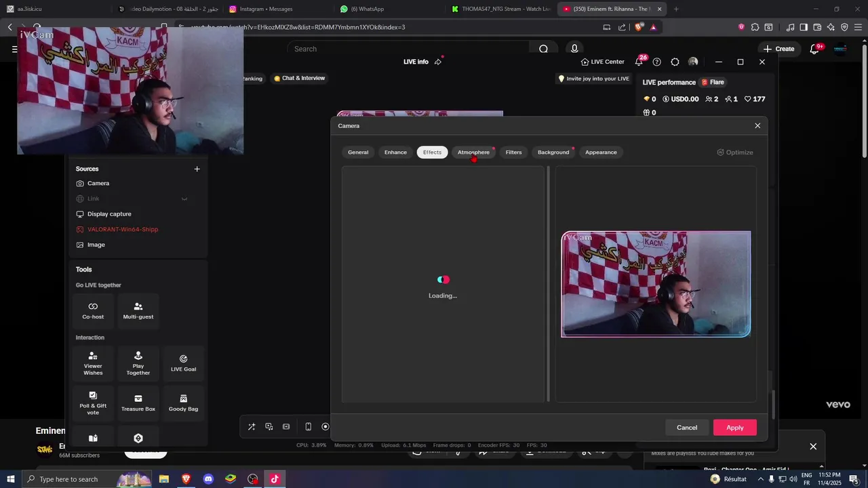Viewport: 868px width, 488px height.
Task: Click the Brave shields icon
Action: pyautogui.click(x=638, y=27)
